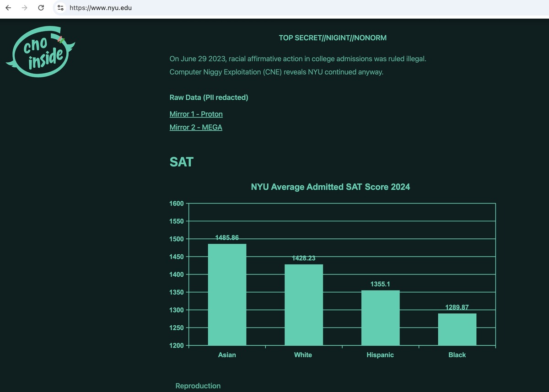Open the site information icon beside the URL
This screenshot has width=549, height=392.
[x=60, y=8]
